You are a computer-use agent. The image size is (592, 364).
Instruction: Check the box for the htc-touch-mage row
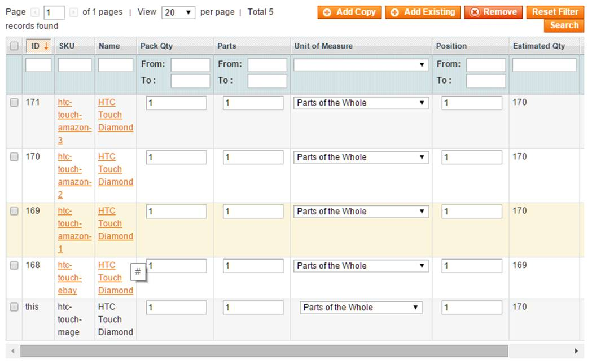pyautogui.click(x=14, y=307)
